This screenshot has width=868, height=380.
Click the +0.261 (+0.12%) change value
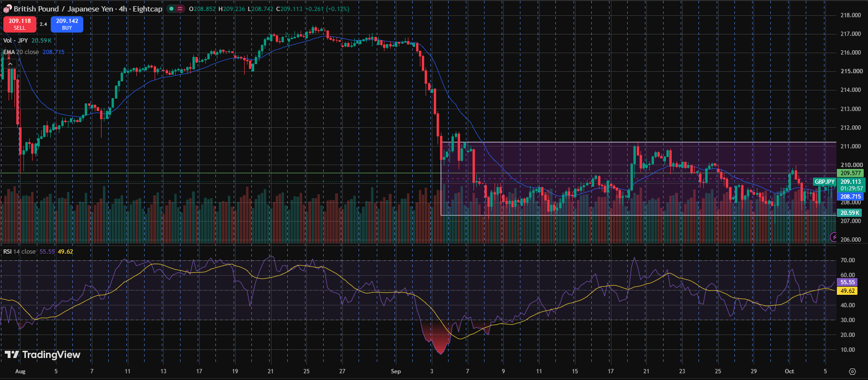(x=327, y=9)
